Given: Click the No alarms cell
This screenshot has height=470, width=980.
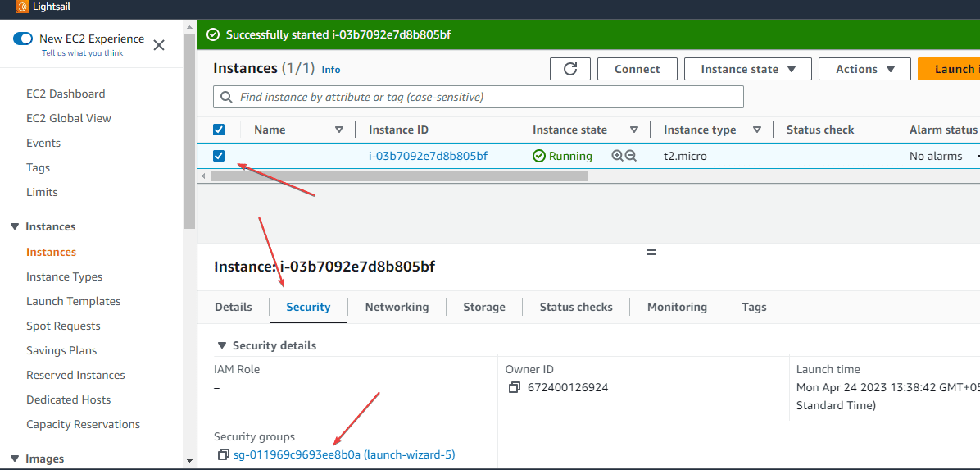Looking at the screenshot, I should pyautogui.click(x=936, y=156).
